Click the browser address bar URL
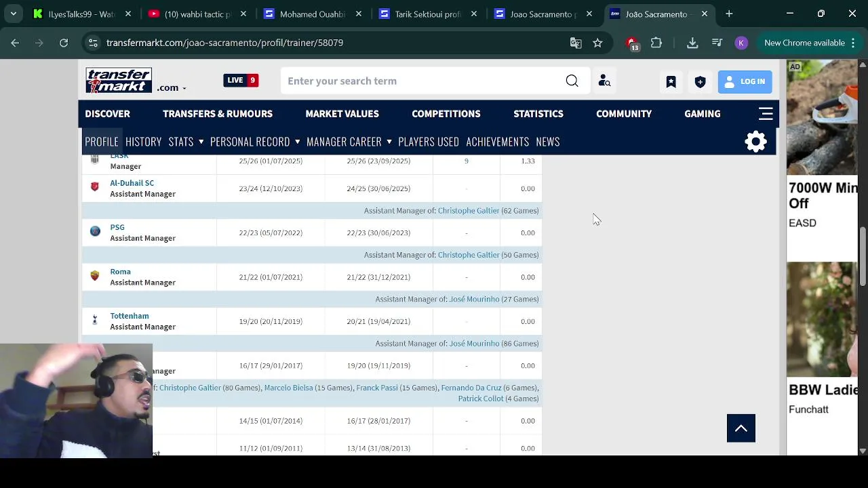This screenshot has height=488, width=868. click(x=224, y=43)
